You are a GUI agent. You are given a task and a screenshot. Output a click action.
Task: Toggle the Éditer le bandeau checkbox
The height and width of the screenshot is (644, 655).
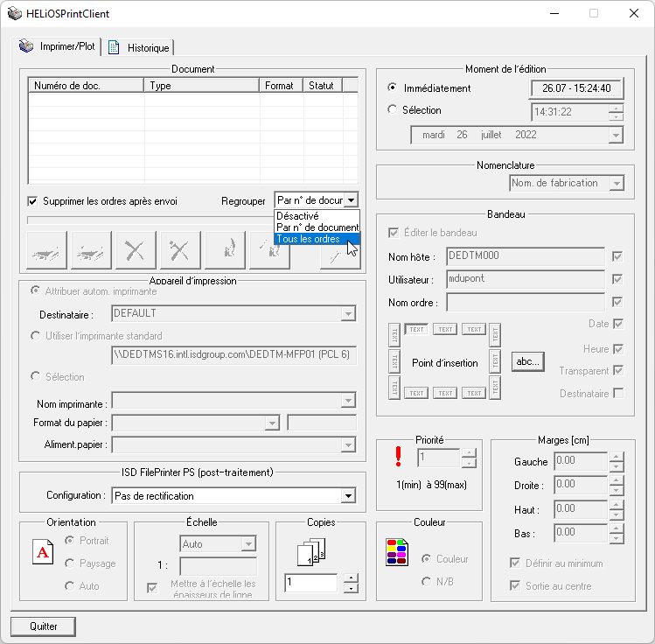click(x=393, y=233)
